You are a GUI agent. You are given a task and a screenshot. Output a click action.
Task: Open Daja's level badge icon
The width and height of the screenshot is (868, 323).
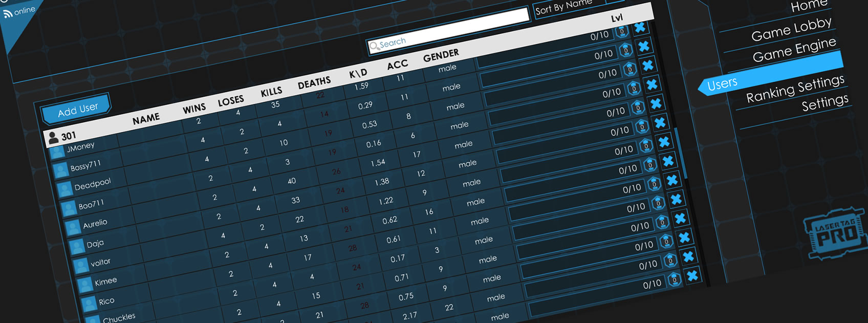642,126
